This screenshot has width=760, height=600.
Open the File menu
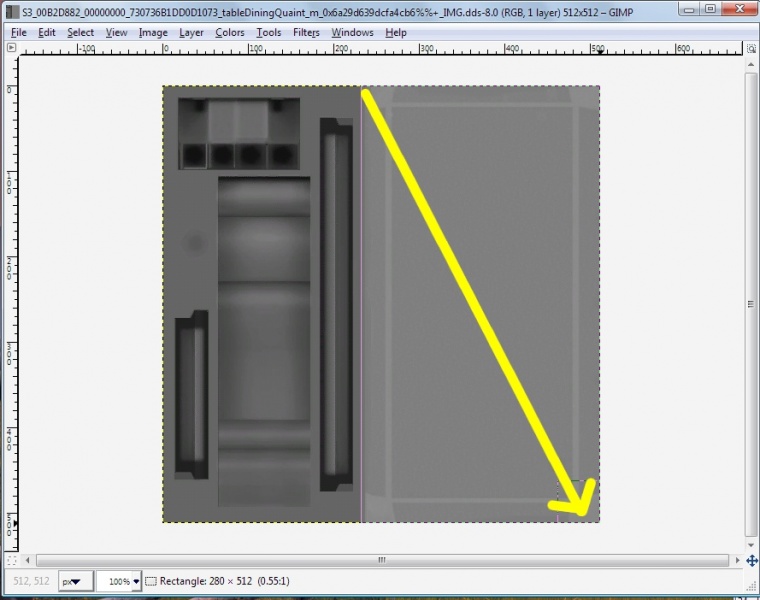tap(18, 32)
